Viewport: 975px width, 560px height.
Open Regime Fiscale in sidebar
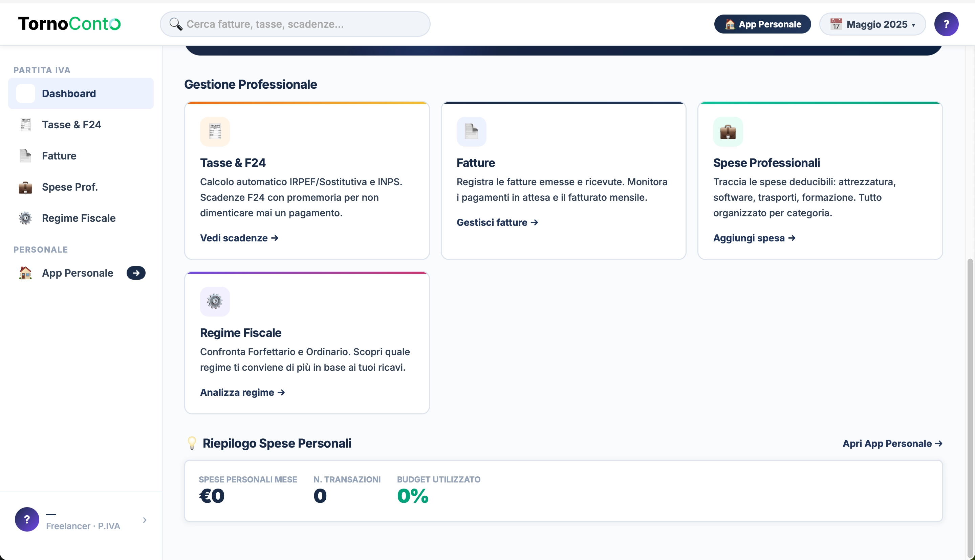[x=81, y=218]
